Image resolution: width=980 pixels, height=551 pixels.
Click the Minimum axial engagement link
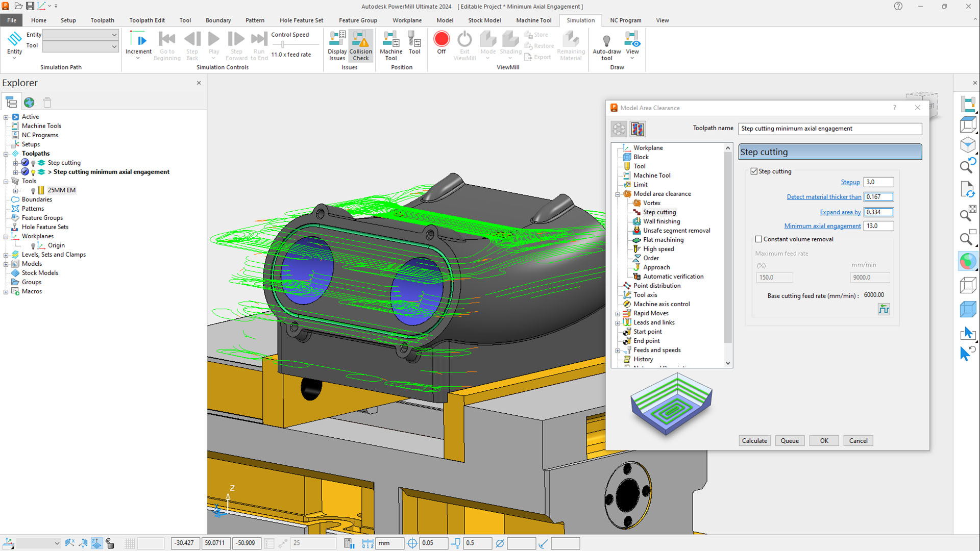[x=822, y=226]
